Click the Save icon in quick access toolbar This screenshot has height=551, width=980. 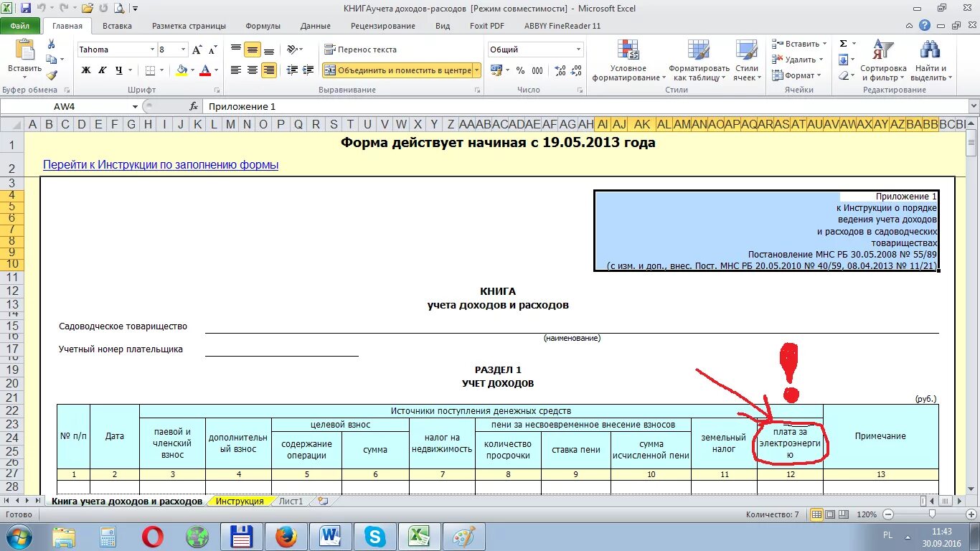(x=26, y=9)
